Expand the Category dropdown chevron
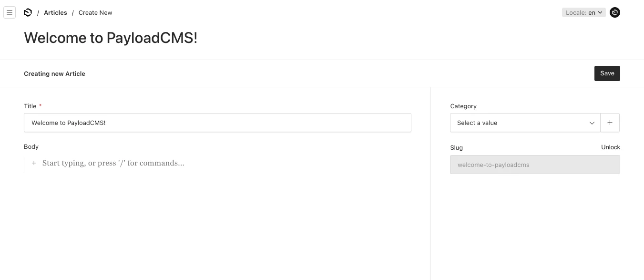The image size is (644, 280). [x=592, y=123]
